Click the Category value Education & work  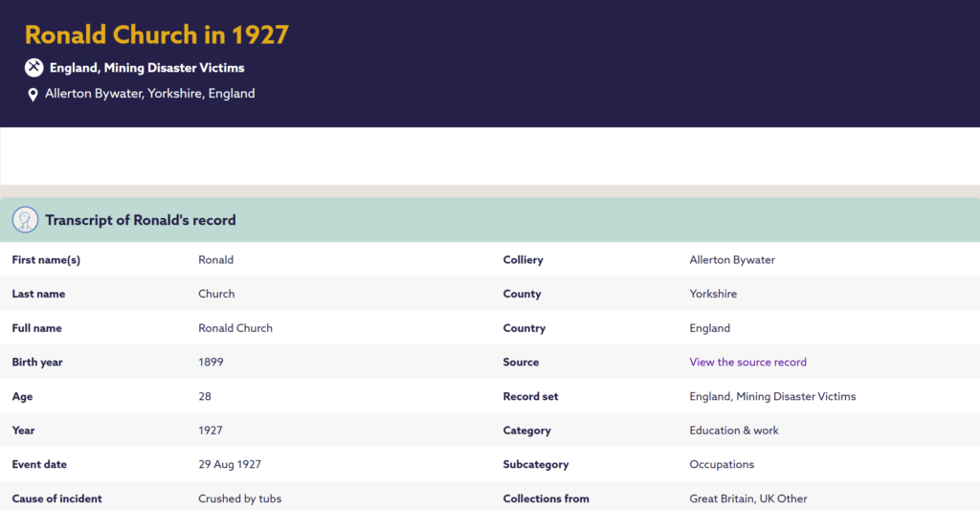pos(734,431)
